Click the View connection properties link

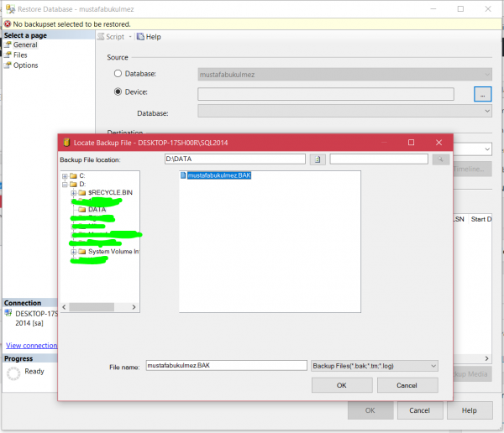pyautogui.click(x=32, y=346)
